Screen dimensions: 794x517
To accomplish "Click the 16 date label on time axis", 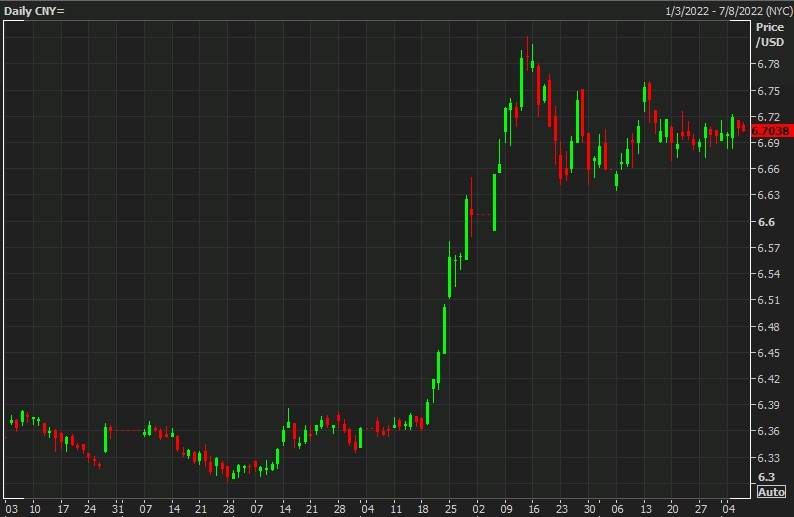I will pyautogui.click(x=534, y=509).
